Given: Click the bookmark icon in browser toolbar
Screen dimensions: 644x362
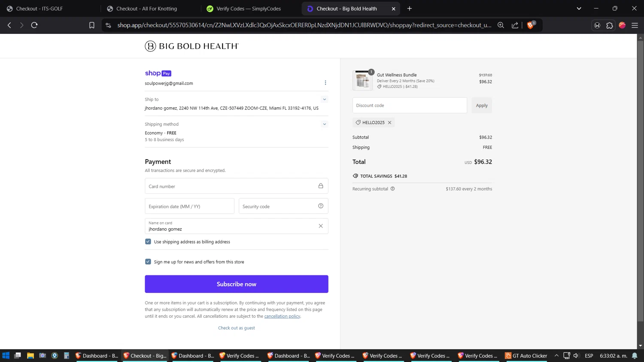Looking at the screenshot, I should tap(91, 25).
